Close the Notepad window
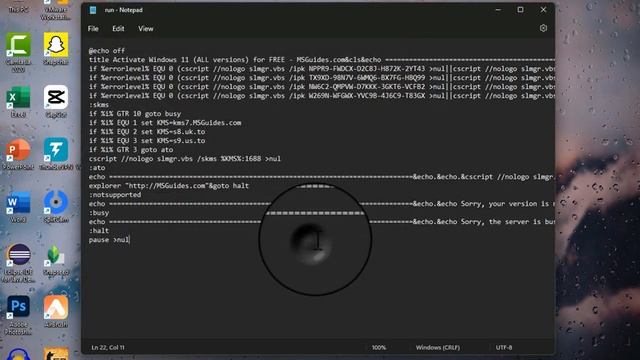Viewport: 640px width, 360px height. [x=543, y=10]
